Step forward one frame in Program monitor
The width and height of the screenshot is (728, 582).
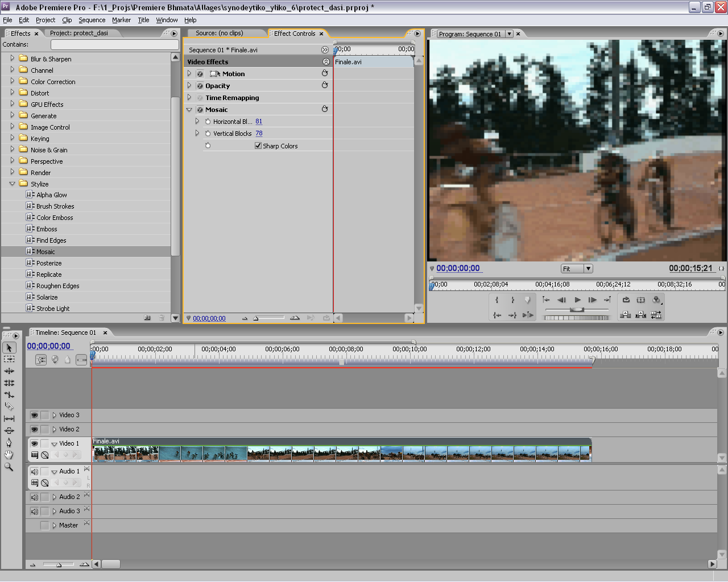(593, 300)
